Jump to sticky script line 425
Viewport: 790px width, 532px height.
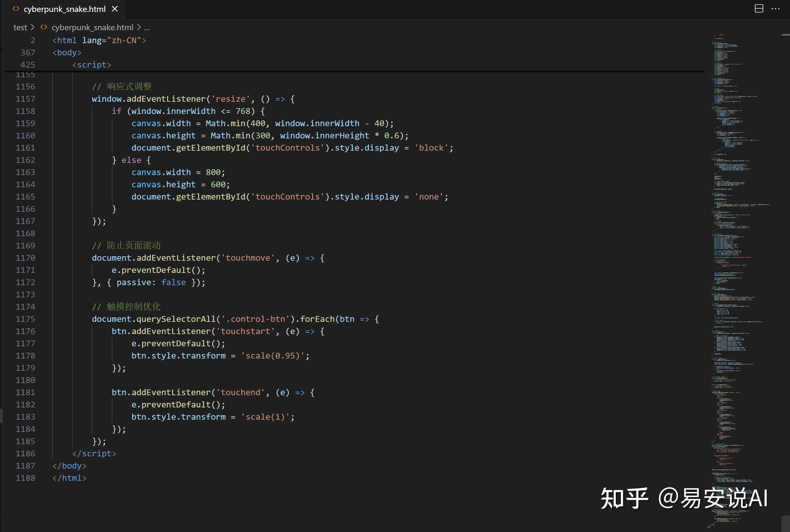[x=92, y=65]
